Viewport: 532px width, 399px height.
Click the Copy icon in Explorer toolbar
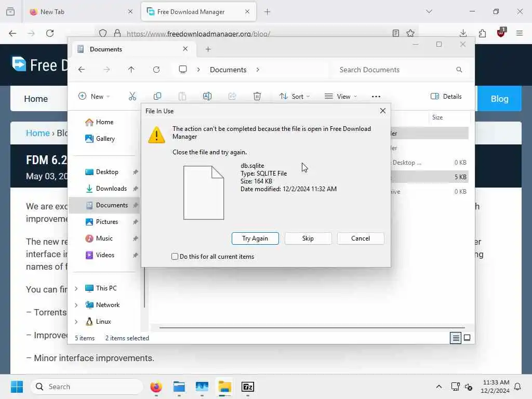pos(157,96)
